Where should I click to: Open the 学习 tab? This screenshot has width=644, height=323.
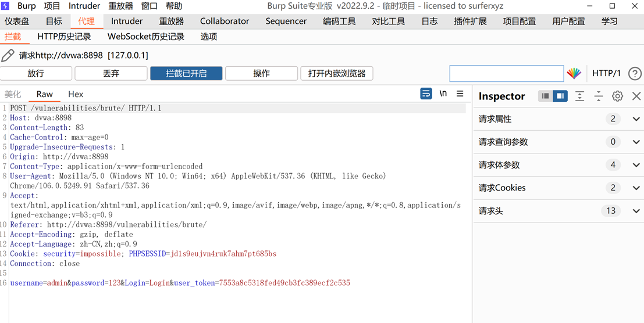(x=610, y=21)
